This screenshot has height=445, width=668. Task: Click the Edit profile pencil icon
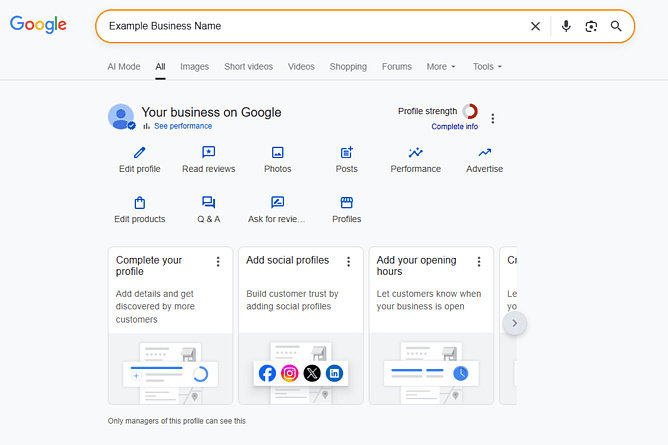click(139, 153)
